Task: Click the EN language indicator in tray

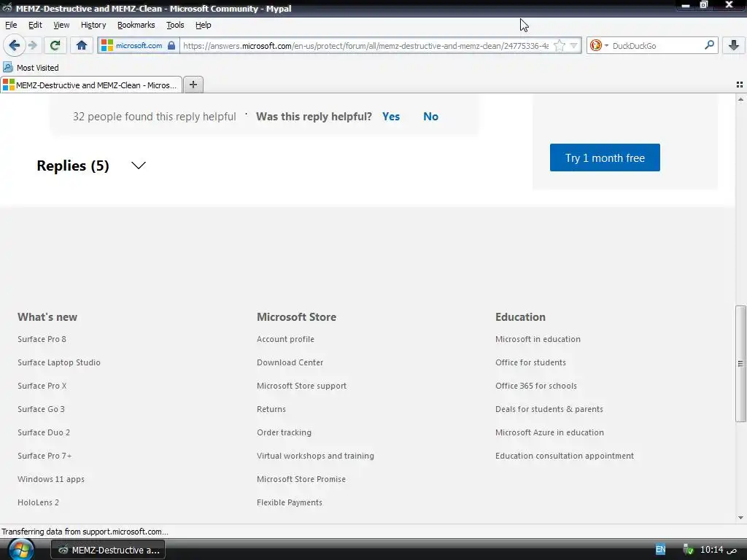Action: point(660,550)
